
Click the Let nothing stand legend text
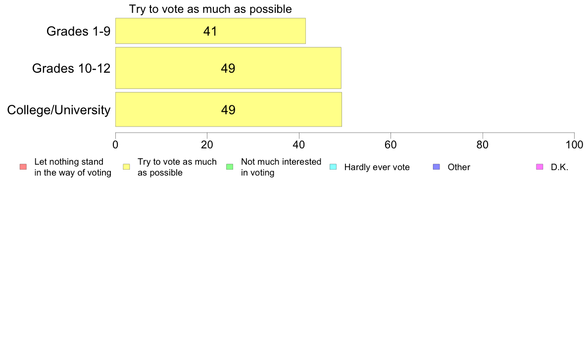click(x=73, y=167)
